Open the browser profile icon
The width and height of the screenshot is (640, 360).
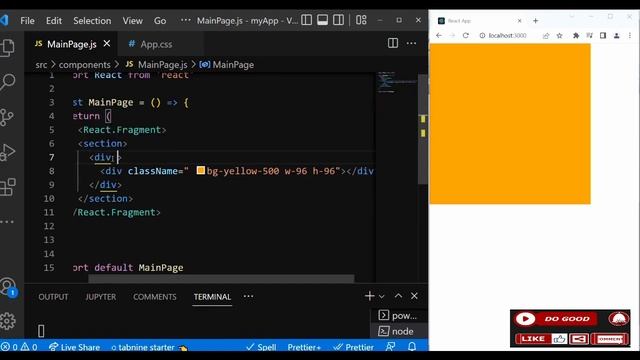[x=617, y=36]
